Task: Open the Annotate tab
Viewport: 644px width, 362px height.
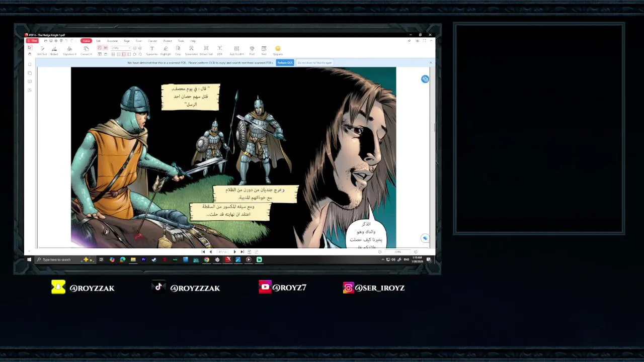Action: (x=112, y=41)
